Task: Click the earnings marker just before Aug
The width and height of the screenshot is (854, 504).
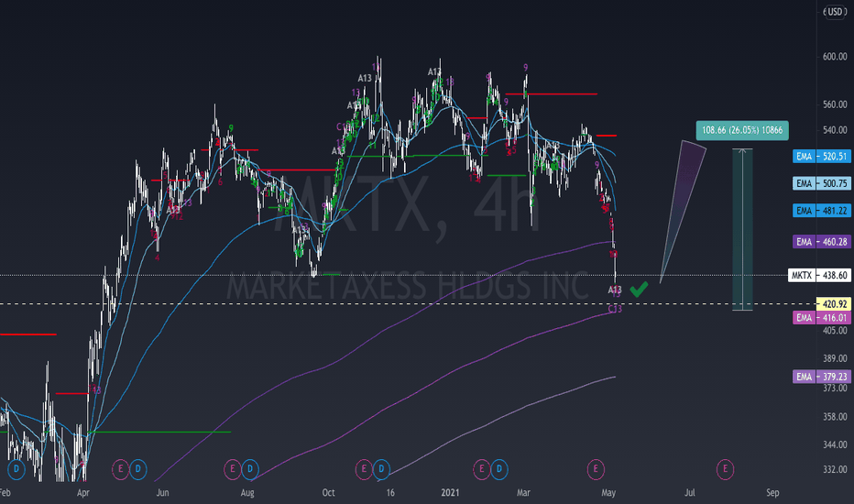Action: [233, 469]
